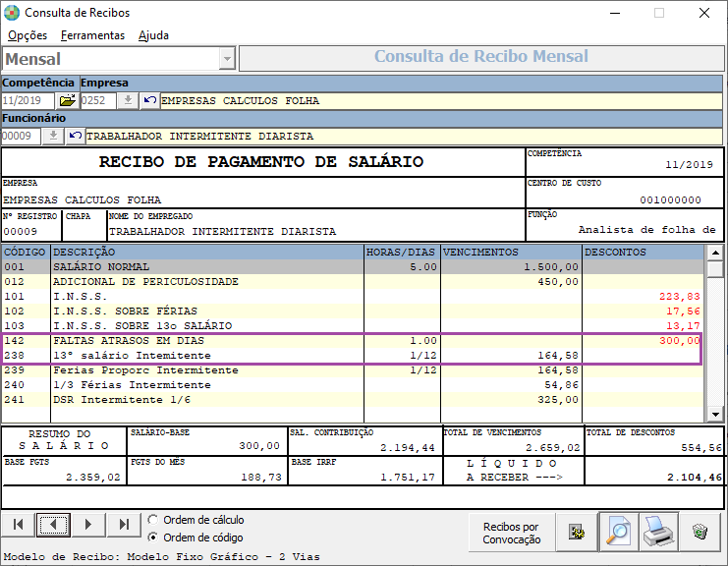
Task: Open receipt preview with magnifier icon
Action: (x=618, y=533)
